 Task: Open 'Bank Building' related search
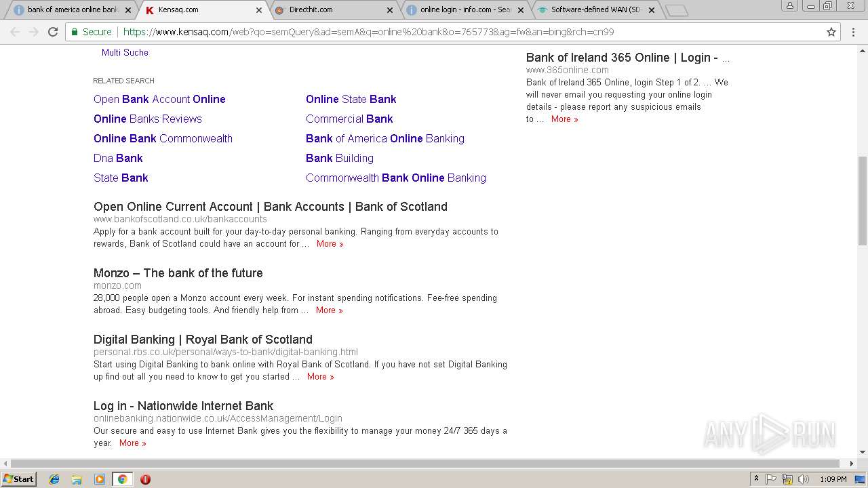[x=340, y=158]
